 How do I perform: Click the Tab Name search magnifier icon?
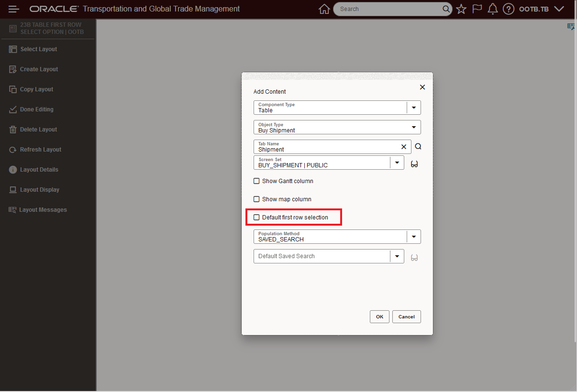(418, 147)
